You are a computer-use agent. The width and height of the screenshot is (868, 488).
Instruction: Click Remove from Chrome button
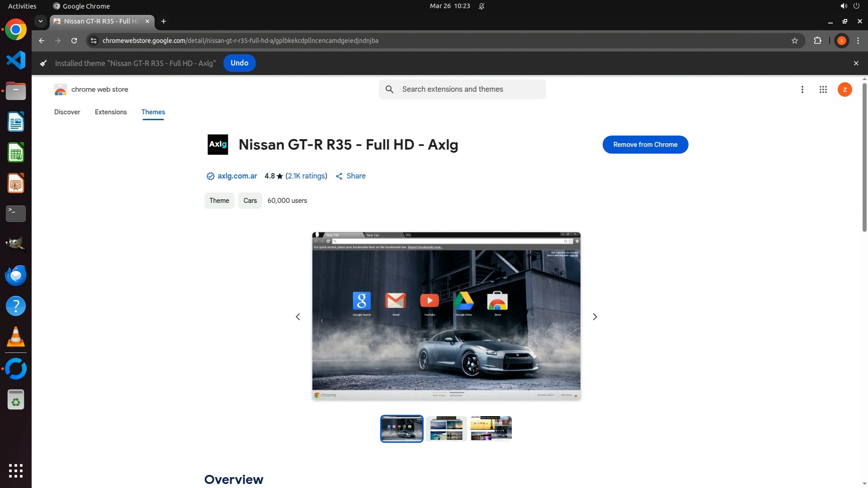(x=645, y=145)
